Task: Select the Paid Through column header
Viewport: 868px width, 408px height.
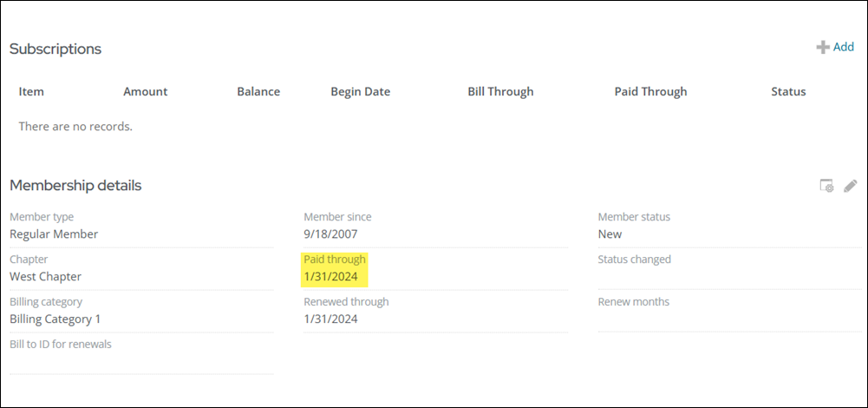Action: coord(650,92)
